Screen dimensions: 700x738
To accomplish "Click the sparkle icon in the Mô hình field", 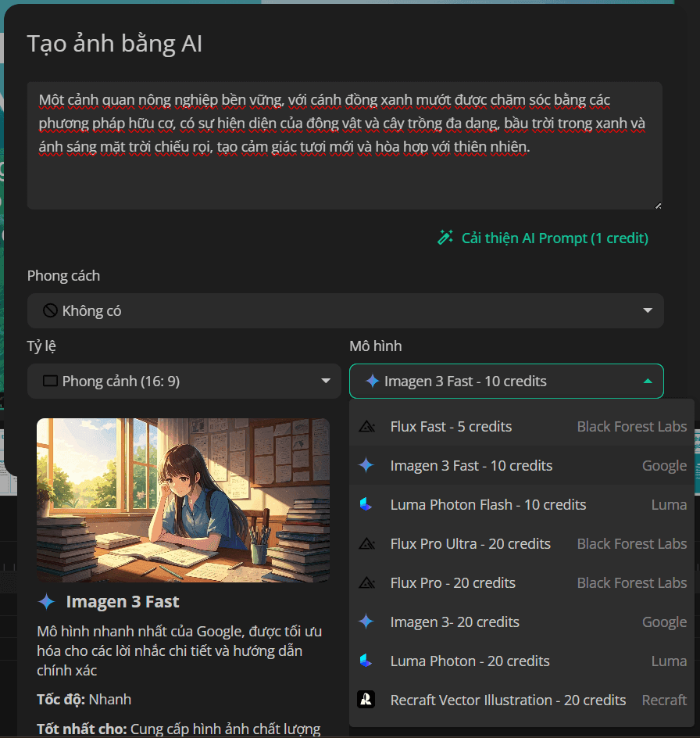I will tap(373, 381).
